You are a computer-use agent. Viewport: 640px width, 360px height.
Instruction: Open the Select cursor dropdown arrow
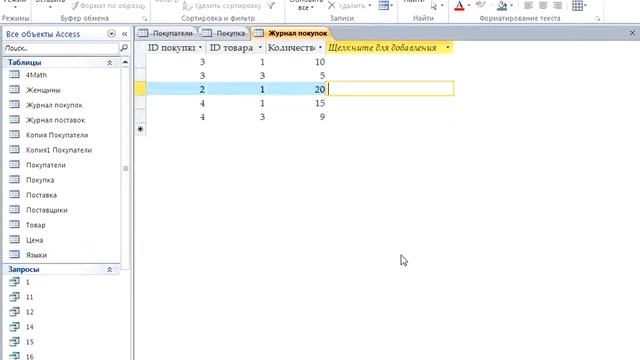(442, 6)
